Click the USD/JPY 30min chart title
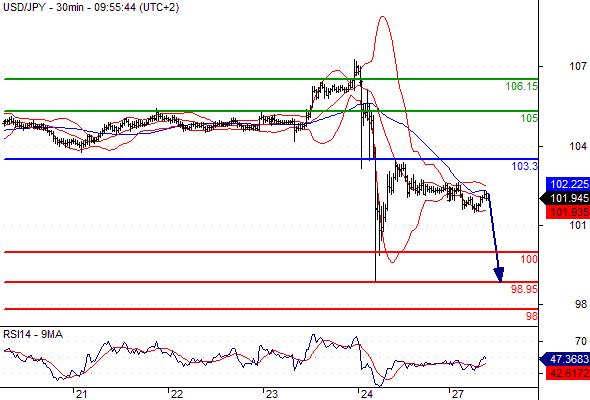The width and height of the screenshot is (590, 400). tap(91, 7)
